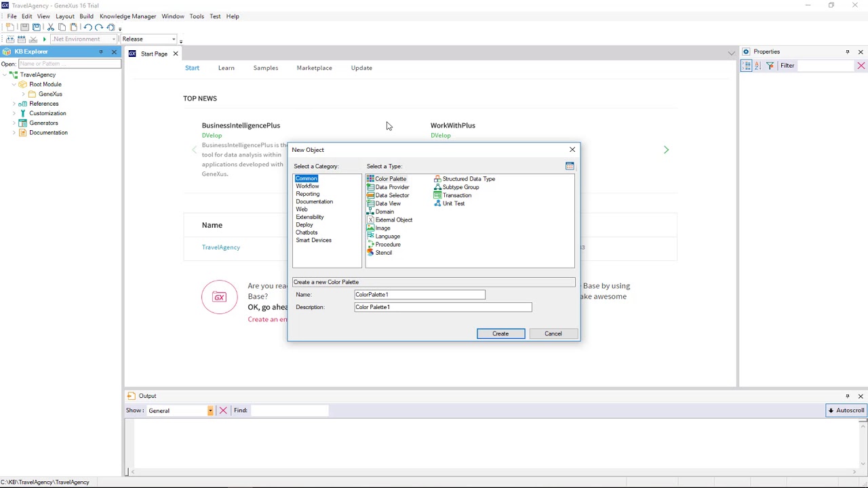Image resolution: width=868 pixels, height=488 pixels.
Task: Open the Tools menu
Action: (197, 16)
